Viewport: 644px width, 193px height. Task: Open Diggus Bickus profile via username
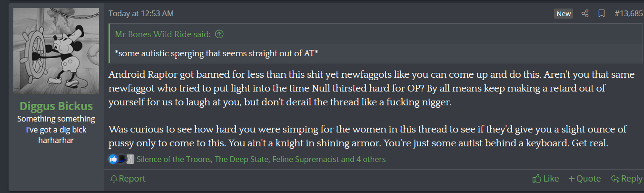56,106
